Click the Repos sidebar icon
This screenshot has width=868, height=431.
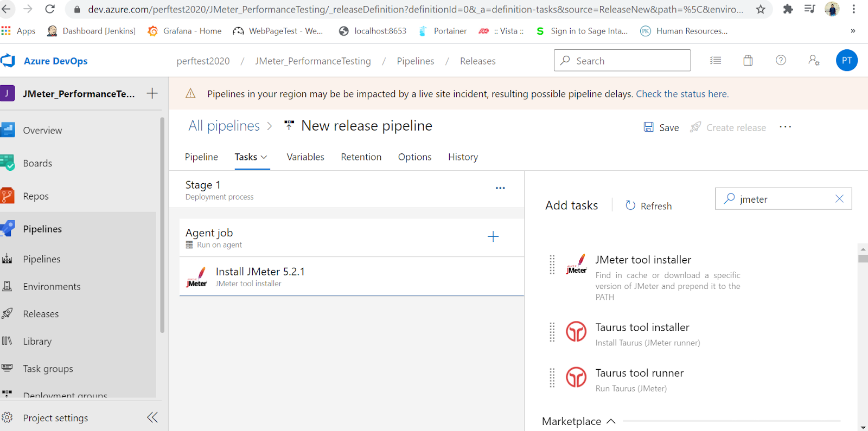coord(8,196)
